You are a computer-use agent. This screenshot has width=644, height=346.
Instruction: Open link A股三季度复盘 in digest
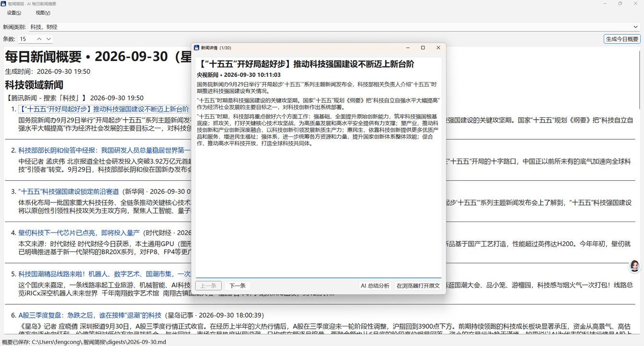pyautogui.click(x=90, y=315)
